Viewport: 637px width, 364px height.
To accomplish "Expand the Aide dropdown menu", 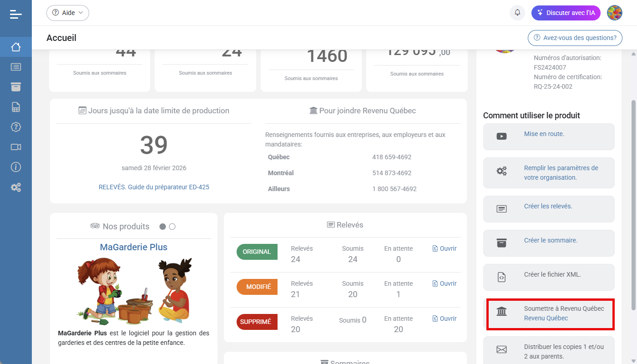I will [67, 13].
